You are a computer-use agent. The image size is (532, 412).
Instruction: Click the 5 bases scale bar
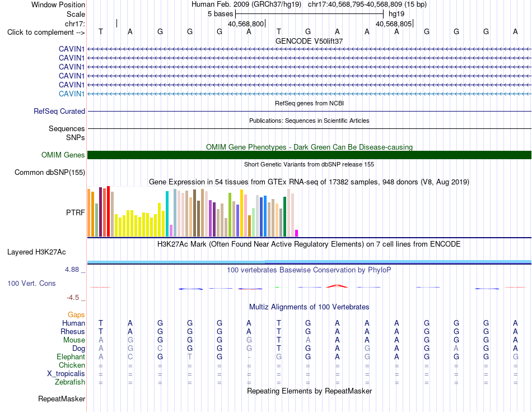click(309, 14)
